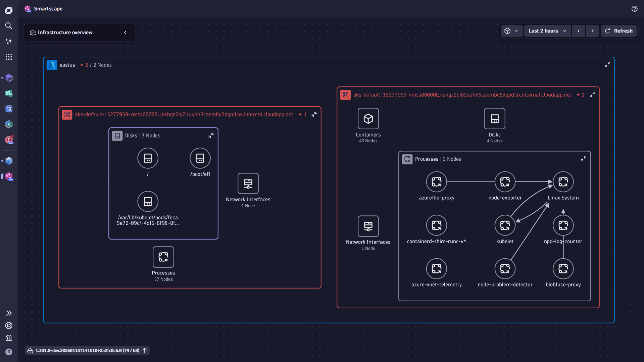Click the Smartscape icon in the top bar
Screen dimensions: 644x362
[28, 9]
